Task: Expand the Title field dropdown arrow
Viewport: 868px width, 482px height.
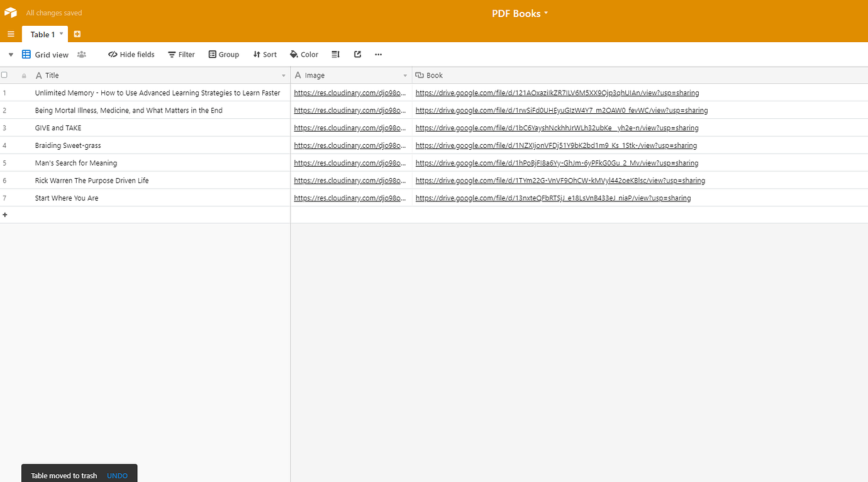Action: pyautogui.click(x=283, y=75)
